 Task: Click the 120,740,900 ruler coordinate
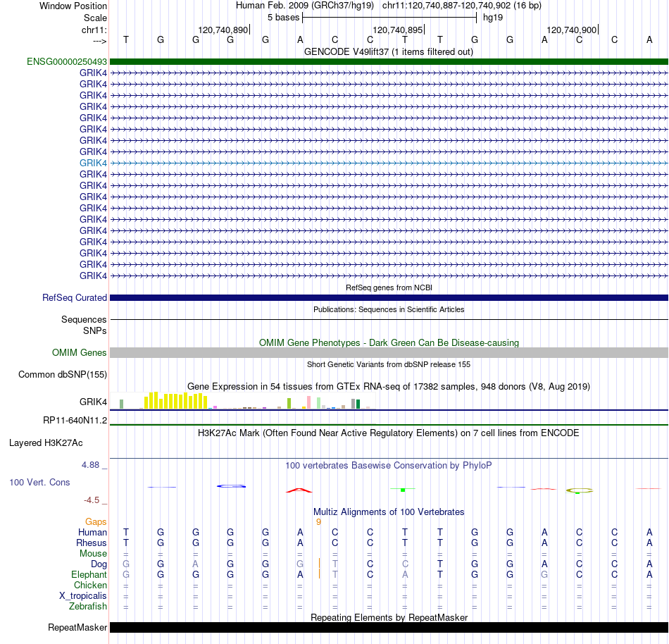point(572,30)
